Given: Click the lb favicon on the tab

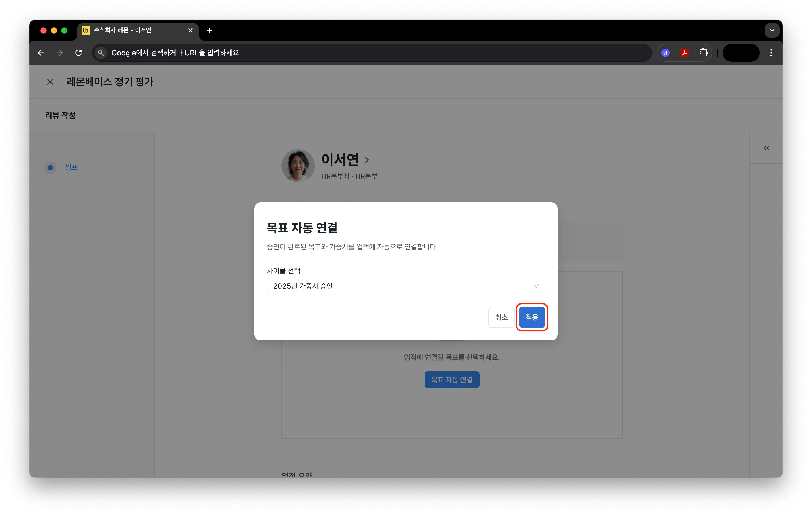Looking at the screenshot, I should [86, 30].
